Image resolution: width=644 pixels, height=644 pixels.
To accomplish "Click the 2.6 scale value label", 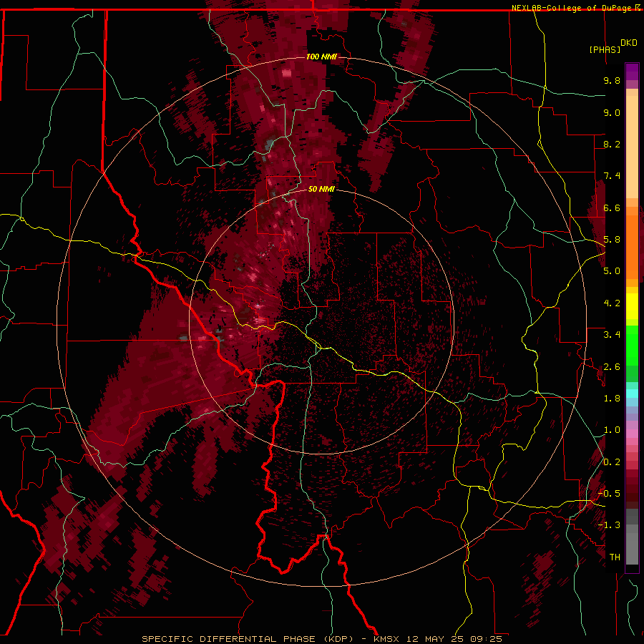I will (x=612, y=367).
